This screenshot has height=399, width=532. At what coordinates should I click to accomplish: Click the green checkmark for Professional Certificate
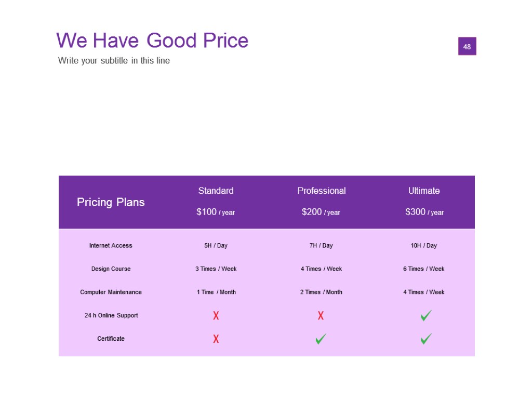tap(321, 339)
